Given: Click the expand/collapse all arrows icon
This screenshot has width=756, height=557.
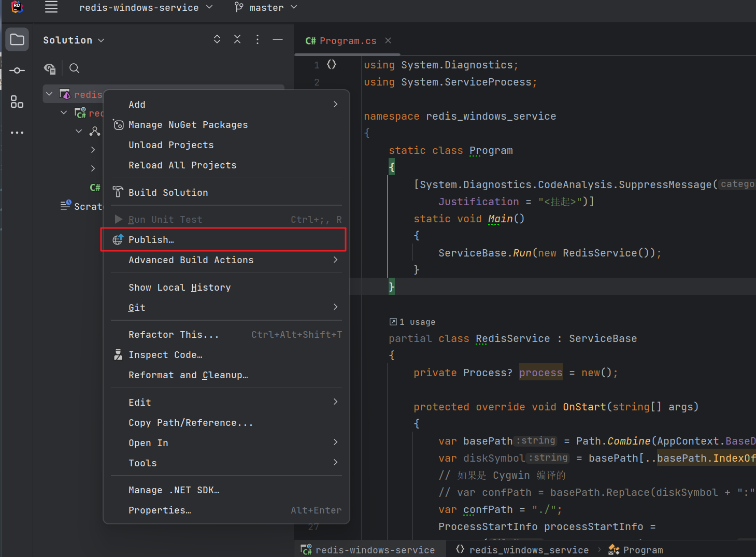Looking at the screenshot, I should (x=217, y=39).
